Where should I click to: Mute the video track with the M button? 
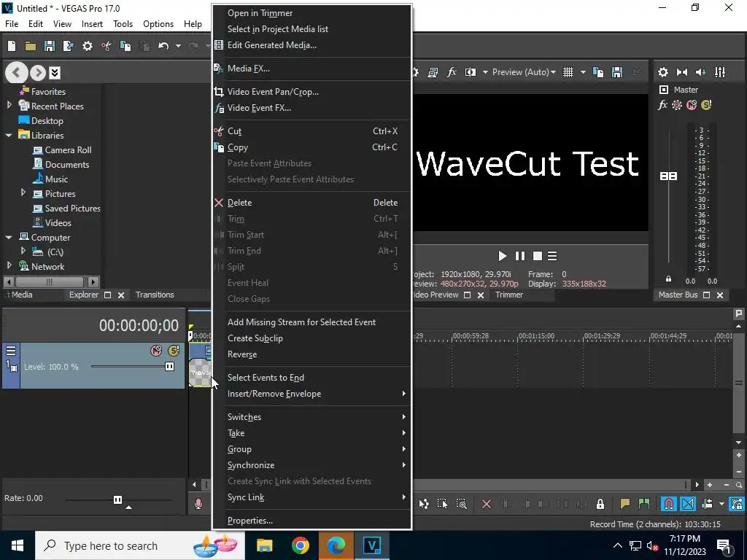click(156, 351)
